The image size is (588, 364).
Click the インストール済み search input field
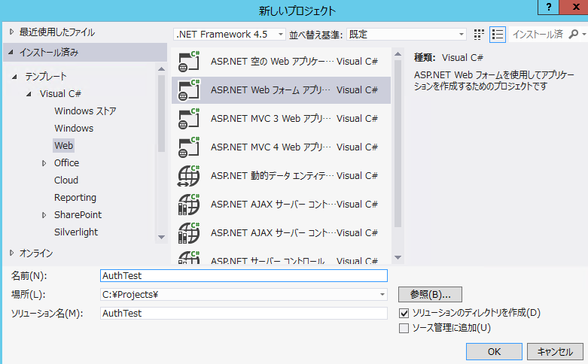tap(538, 35)
